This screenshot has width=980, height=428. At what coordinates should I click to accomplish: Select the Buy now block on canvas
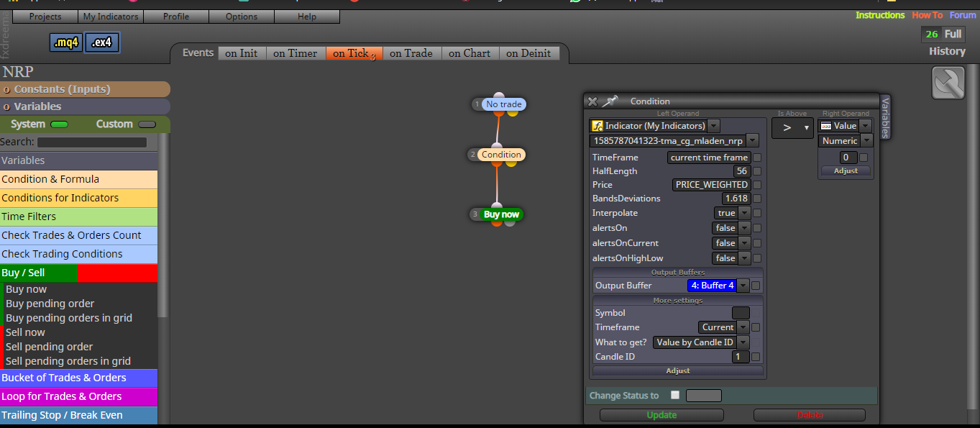pyautogui.click(x=501, y=214)
